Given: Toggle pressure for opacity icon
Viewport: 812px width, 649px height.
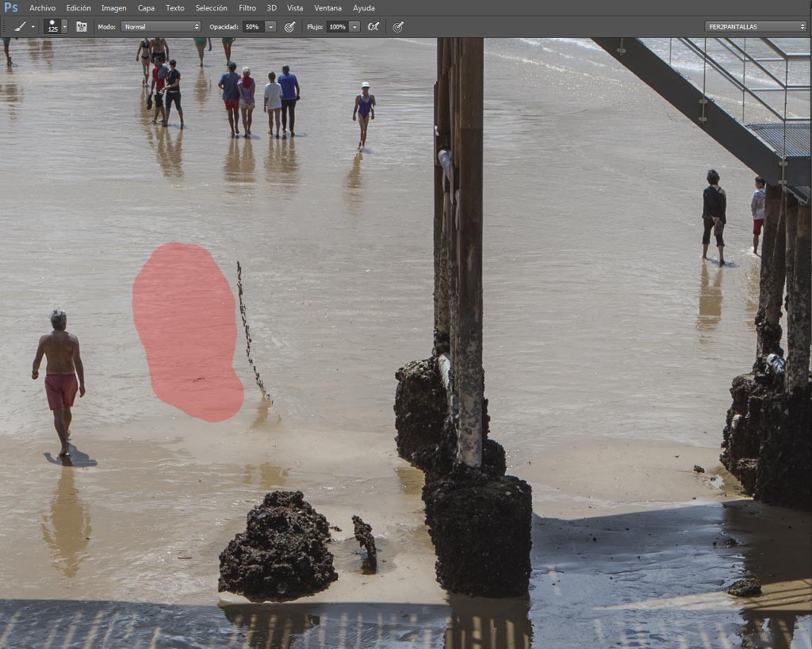Looking at the screenshot, I should click(x=289, y=26).
